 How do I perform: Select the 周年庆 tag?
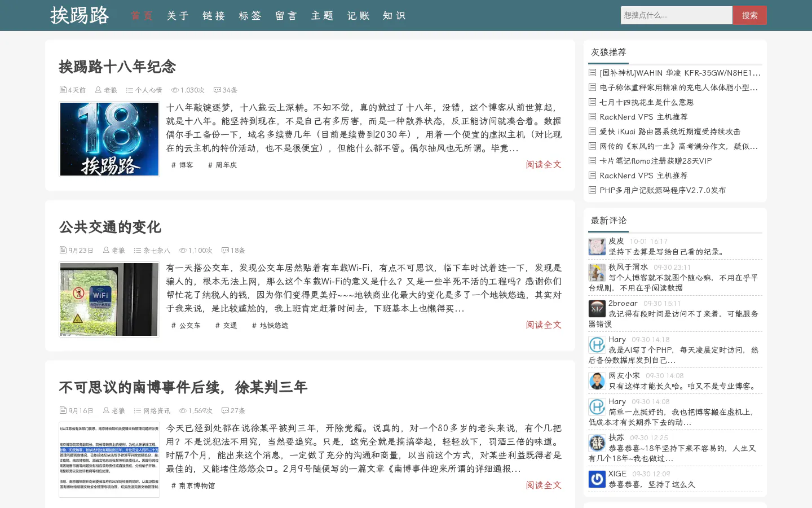click(222, 165)
